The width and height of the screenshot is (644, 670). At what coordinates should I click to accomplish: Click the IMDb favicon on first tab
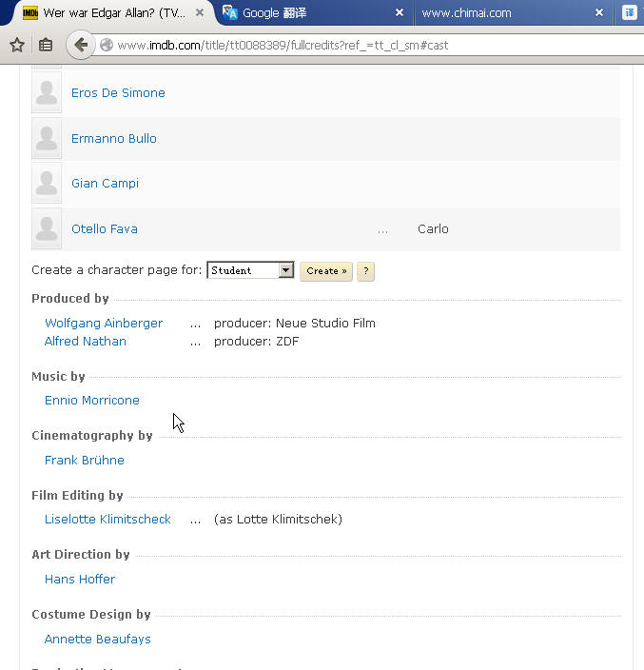[x=30, y=12]
